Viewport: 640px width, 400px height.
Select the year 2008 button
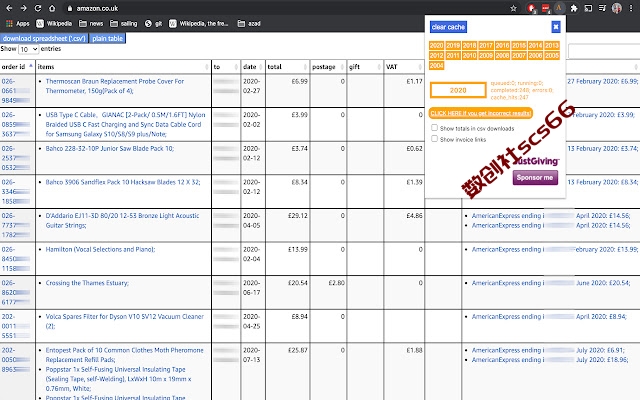tap(502, 56)
